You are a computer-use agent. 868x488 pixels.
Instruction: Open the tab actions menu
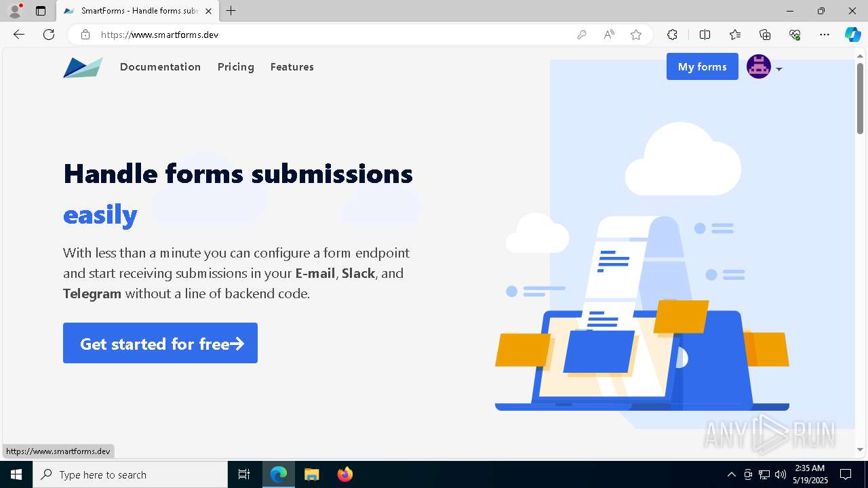(41, 11)
